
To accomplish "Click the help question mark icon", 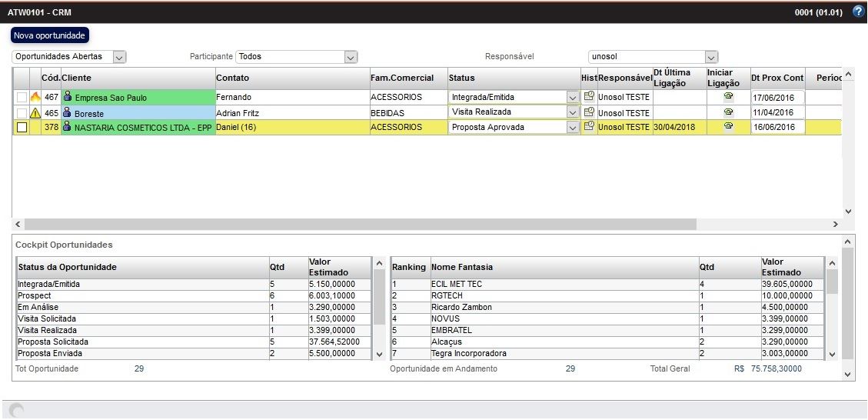I will tap(859, 12).
